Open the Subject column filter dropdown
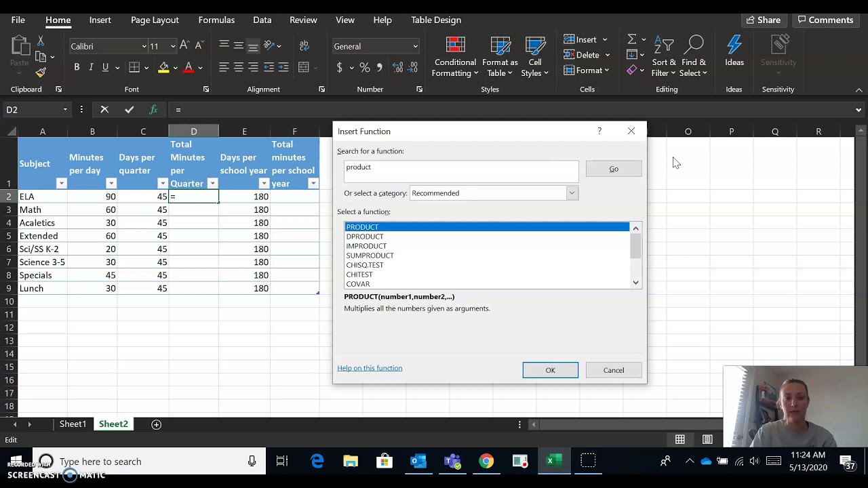 point(61,184)
